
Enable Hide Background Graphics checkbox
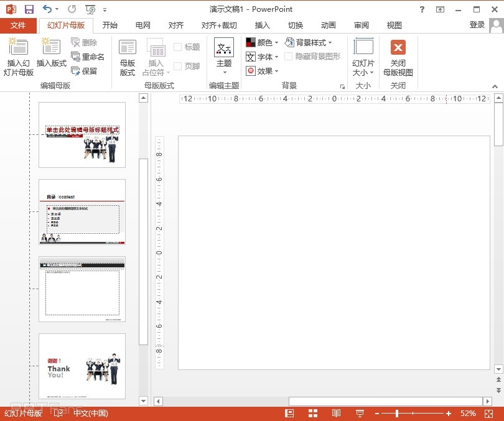tap(289, 57)
